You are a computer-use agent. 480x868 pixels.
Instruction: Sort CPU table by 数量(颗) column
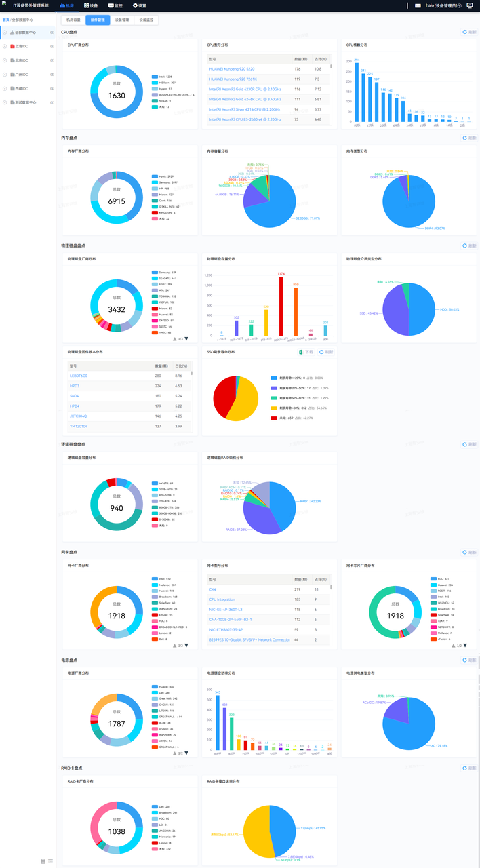pos(301,59)
